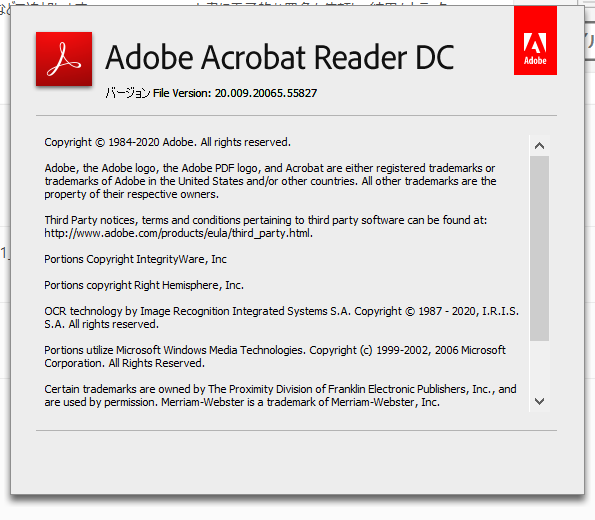Click the Adobe trademarks notice paragraph
The width and height of the screenshot is (595, 520).
[x=270, y=181]
